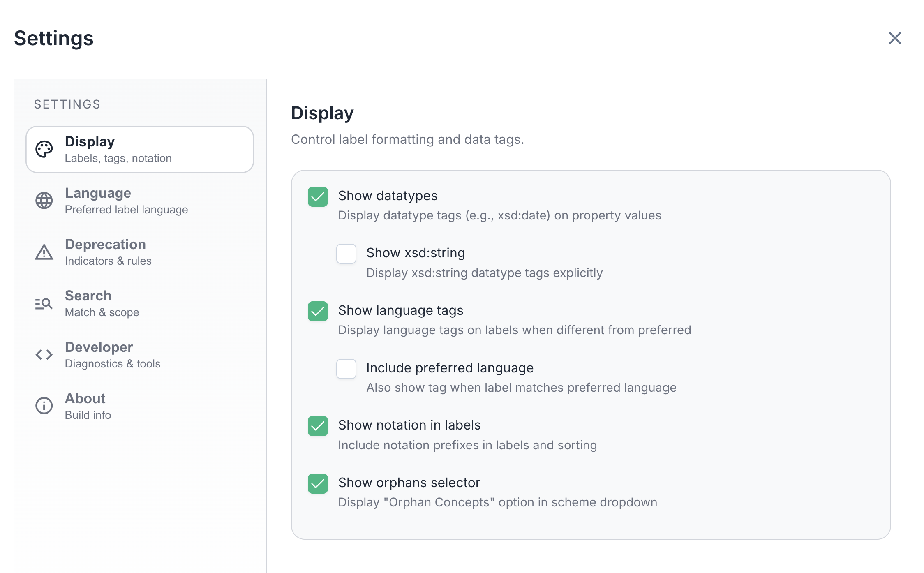Uncheck Show notation in labels

pyautogui.click(x=317, y=427)
